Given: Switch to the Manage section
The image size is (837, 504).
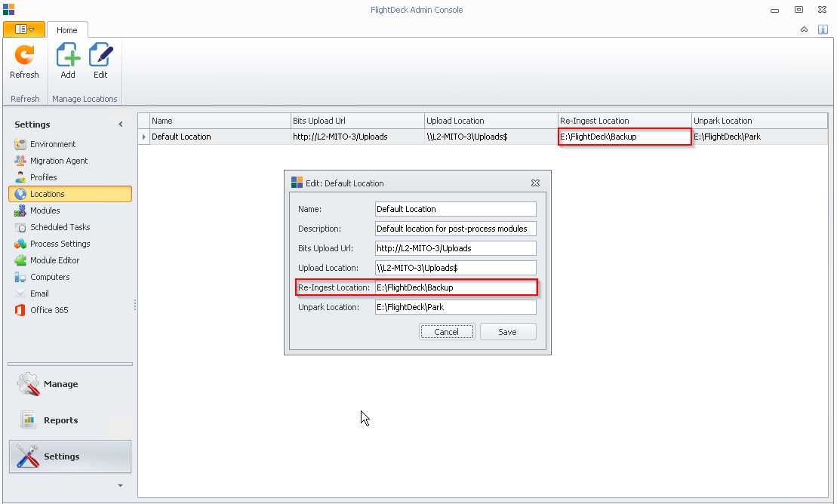Looking at the screenshot, I should click(x=70, y=384).
